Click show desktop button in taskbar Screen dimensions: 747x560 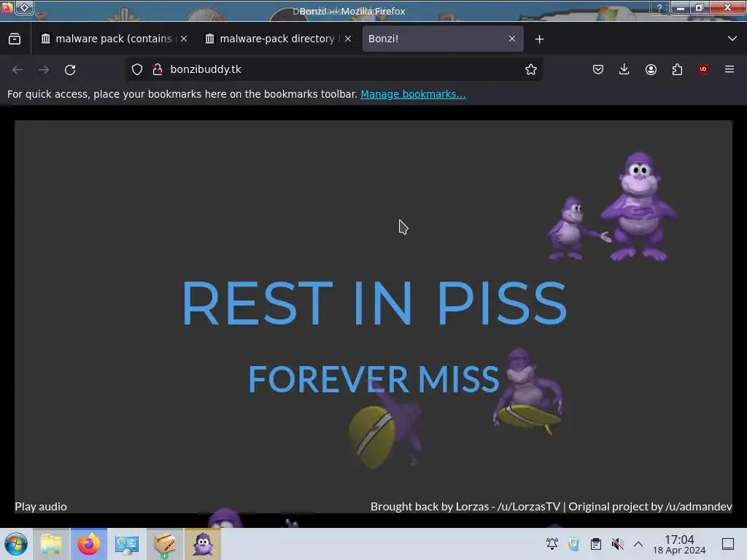pyautogui.click(x=728, y=544)
